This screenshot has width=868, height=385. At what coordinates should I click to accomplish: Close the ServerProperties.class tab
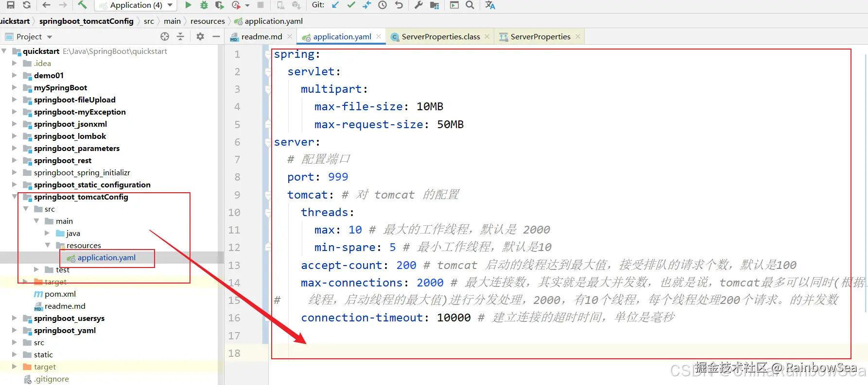[487, 36]
